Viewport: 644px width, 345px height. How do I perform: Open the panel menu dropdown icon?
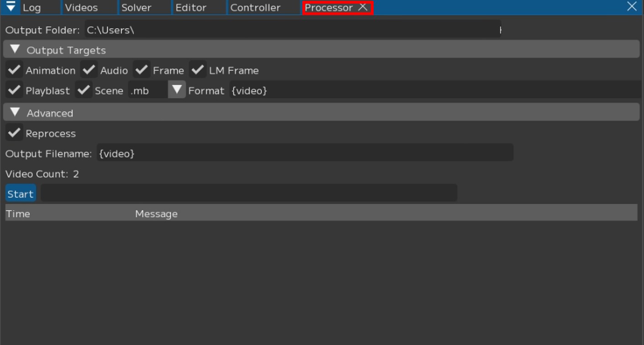click(11, 7)
